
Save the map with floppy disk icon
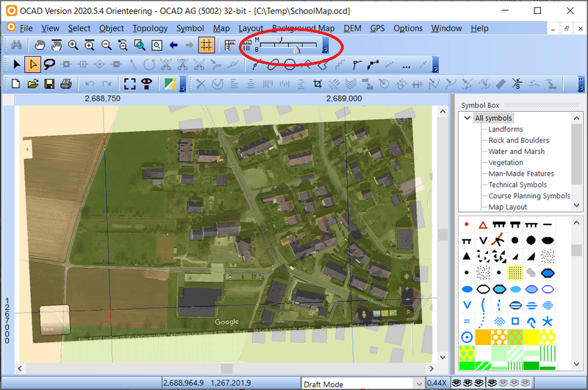point(49,84)
